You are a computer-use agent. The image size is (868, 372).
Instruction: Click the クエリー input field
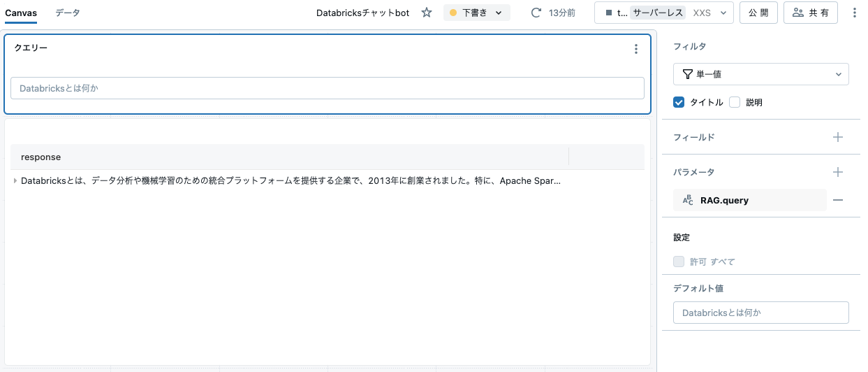click(328, 88)
